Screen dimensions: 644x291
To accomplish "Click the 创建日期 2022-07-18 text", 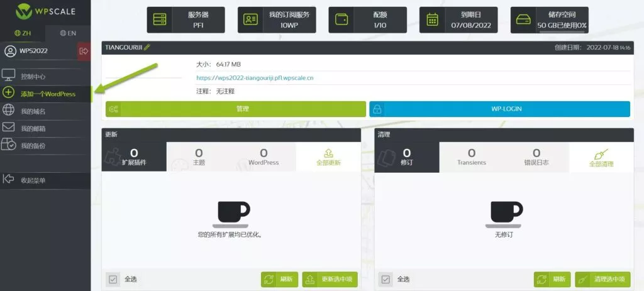I will coord(592,48).
